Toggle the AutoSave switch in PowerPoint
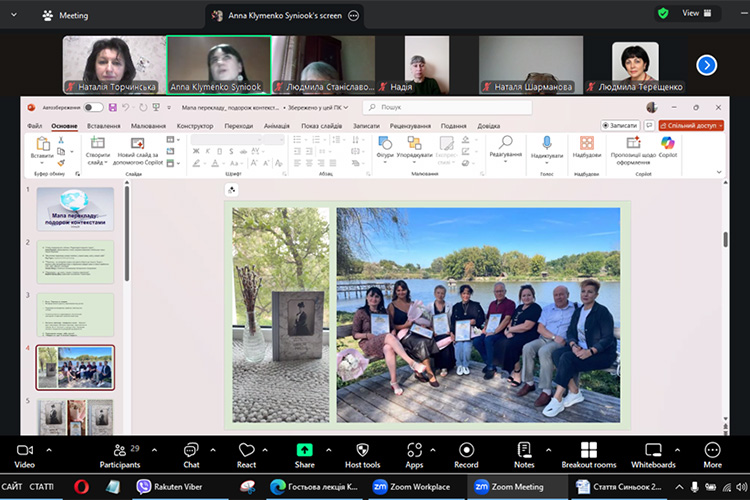750x500 pixels. point(93,107)
